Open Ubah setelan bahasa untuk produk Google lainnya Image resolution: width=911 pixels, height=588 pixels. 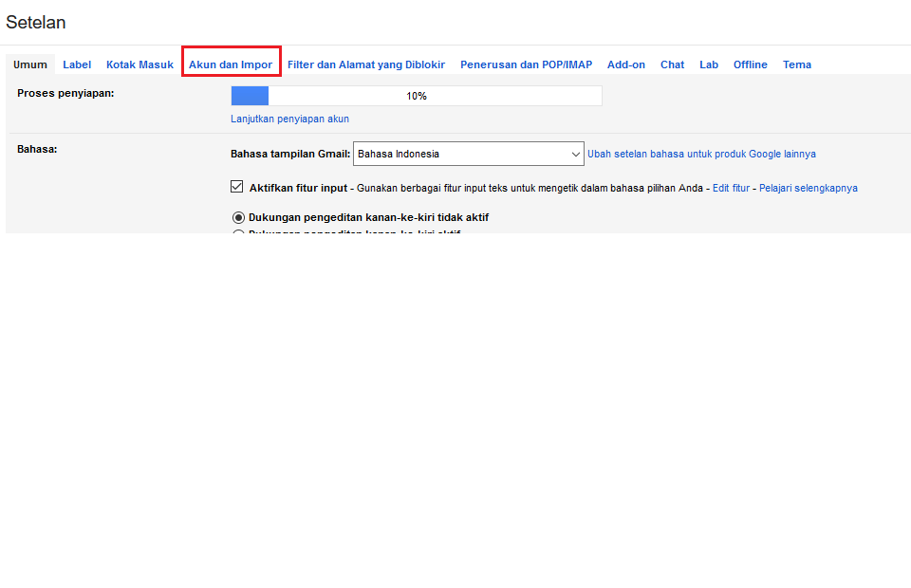[703, 153]
